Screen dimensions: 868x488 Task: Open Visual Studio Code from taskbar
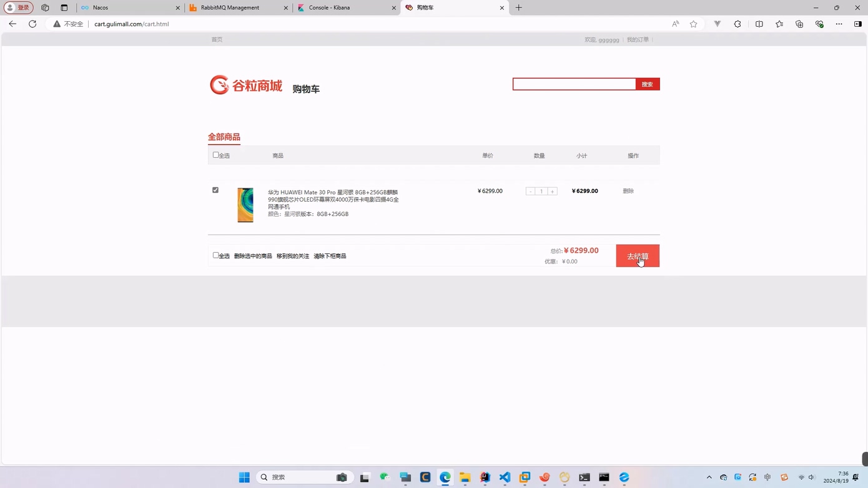point(505,477)
